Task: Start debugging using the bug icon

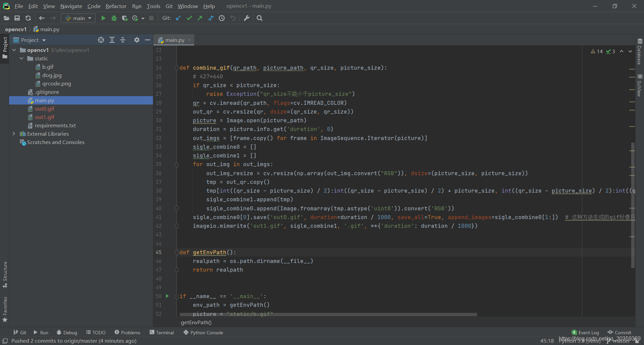Action: point(114,18)
